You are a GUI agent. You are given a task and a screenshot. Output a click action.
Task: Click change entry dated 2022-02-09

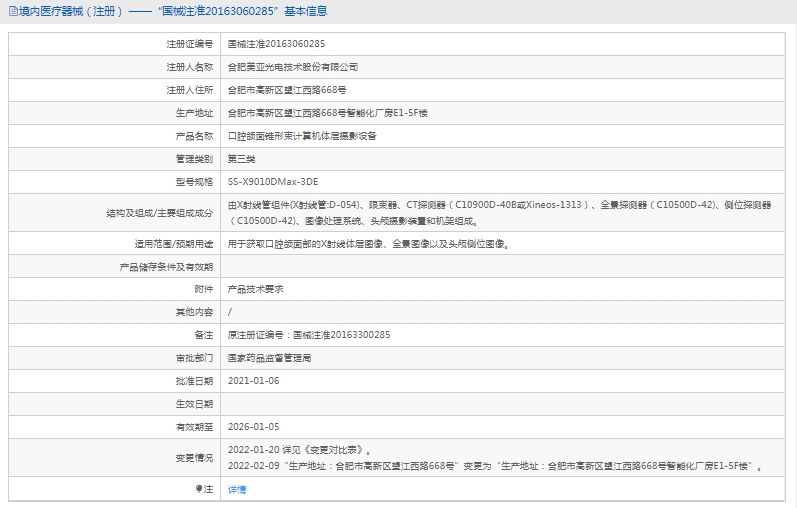coord(495,466)
